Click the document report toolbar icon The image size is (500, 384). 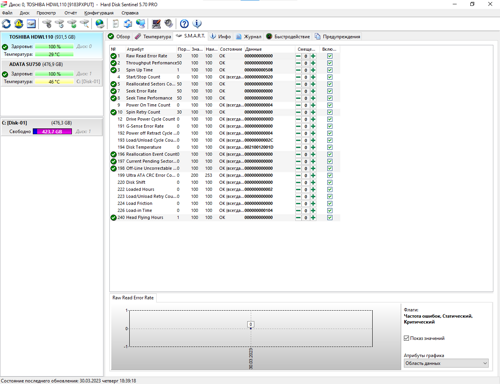pyautogui.click(x=115, y=24)
